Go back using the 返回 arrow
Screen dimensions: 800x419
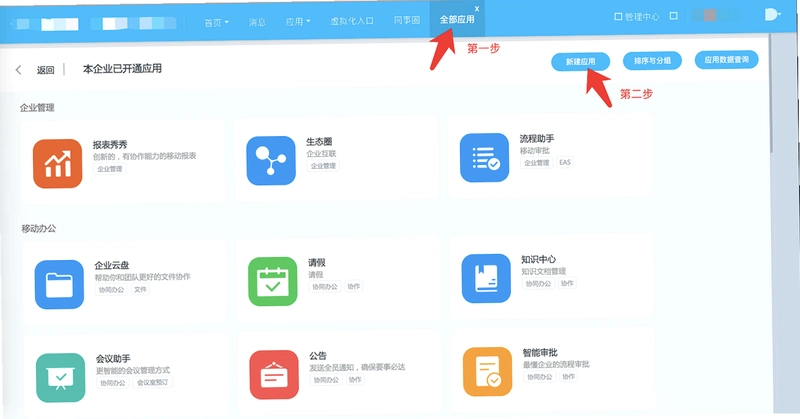[x=19, y=70]
